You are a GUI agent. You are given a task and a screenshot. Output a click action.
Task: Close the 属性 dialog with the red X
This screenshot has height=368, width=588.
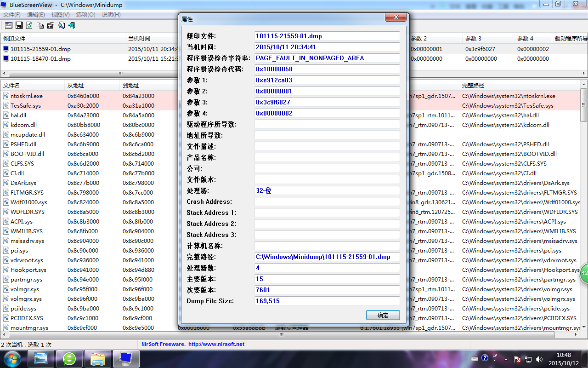[396, 17]
